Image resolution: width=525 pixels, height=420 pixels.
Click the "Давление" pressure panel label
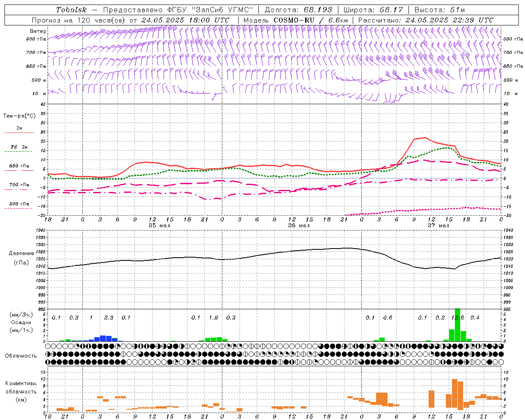[21, 253]
